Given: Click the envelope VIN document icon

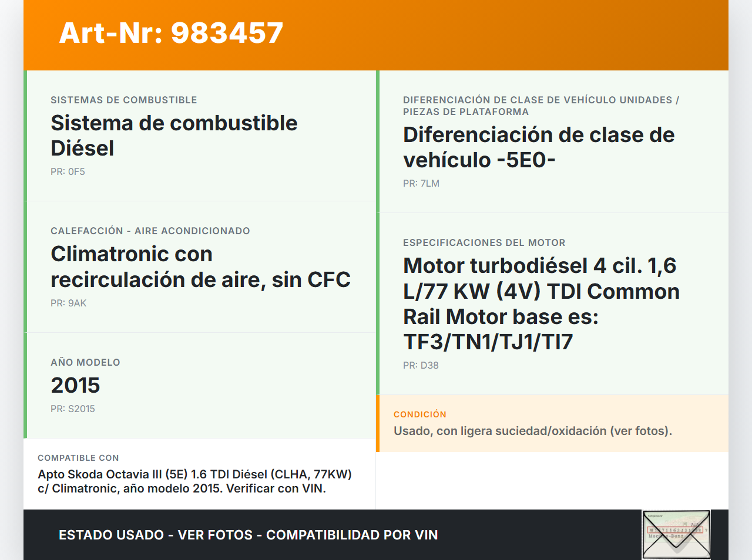Looking at the screenshot, I should pyautogui.click(x=676, y=534).
